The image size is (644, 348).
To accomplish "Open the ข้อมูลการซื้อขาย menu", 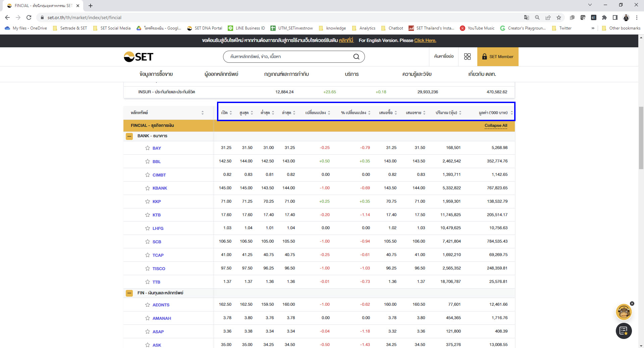I will click(x=156, y=74).
